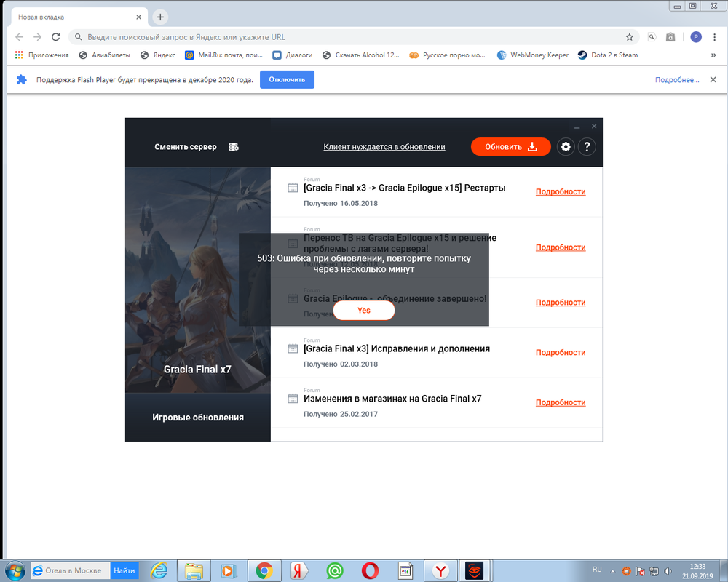Click the Отключить button for Flash Player
This screenshot has width=728, height=582.
point(287,79)
